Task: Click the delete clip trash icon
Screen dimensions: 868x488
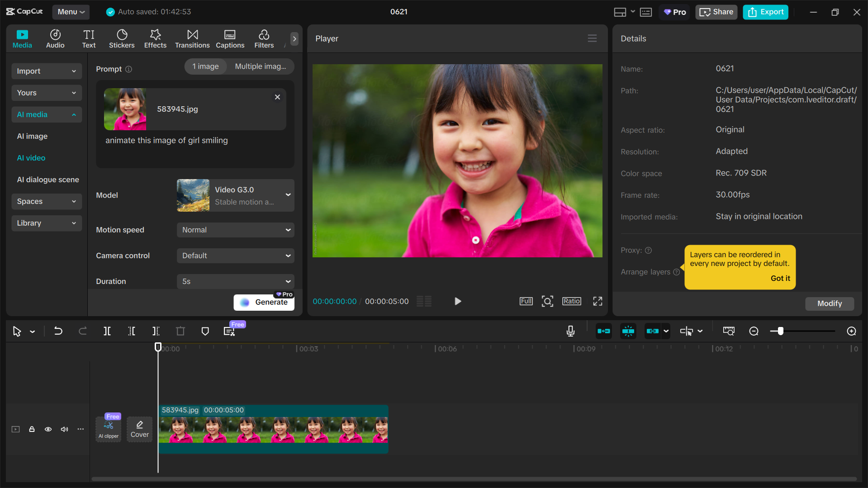Action: tap(180, 331)
